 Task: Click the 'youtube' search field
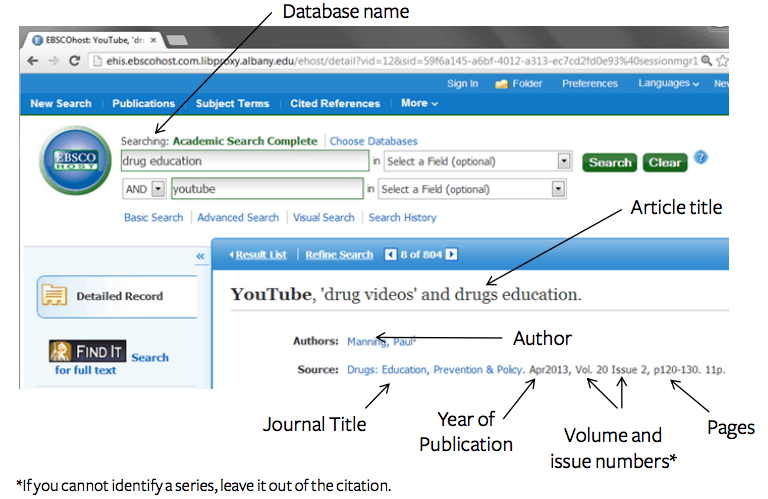coord(267,189)
